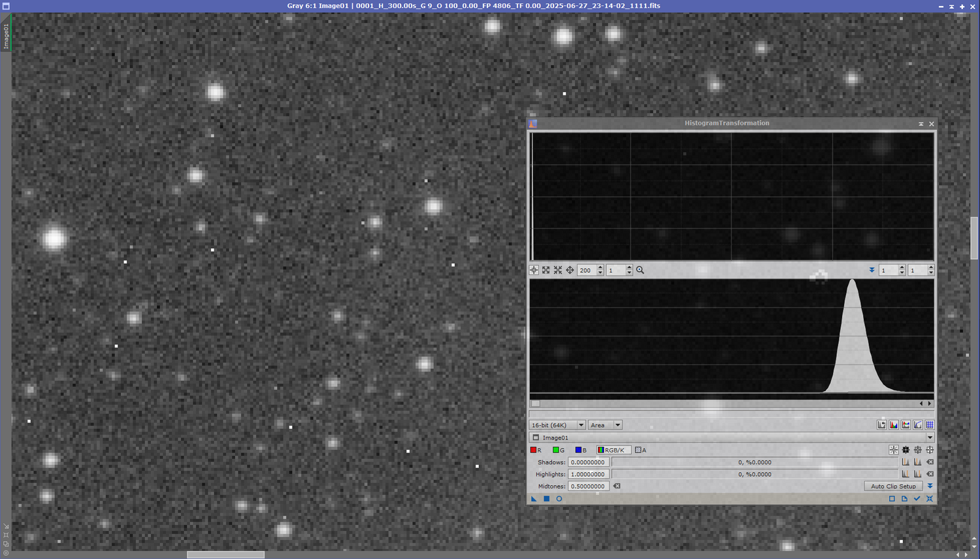Viewport: 980px width, 559px height.
Task: Open the Area graph style dropdown
Action: (x=605, y=425)
